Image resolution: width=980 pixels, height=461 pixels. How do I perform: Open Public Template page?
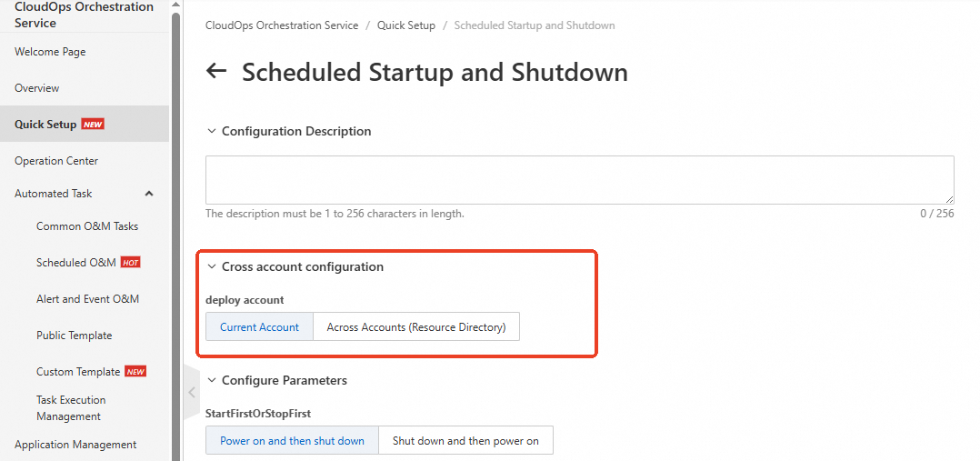pyautogui.click(x=75, y=336)
